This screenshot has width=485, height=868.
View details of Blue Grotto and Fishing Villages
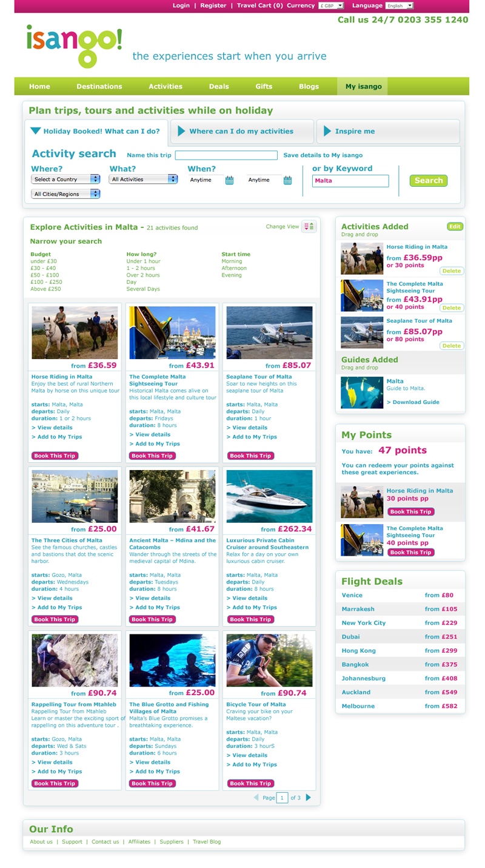point(150,762)
